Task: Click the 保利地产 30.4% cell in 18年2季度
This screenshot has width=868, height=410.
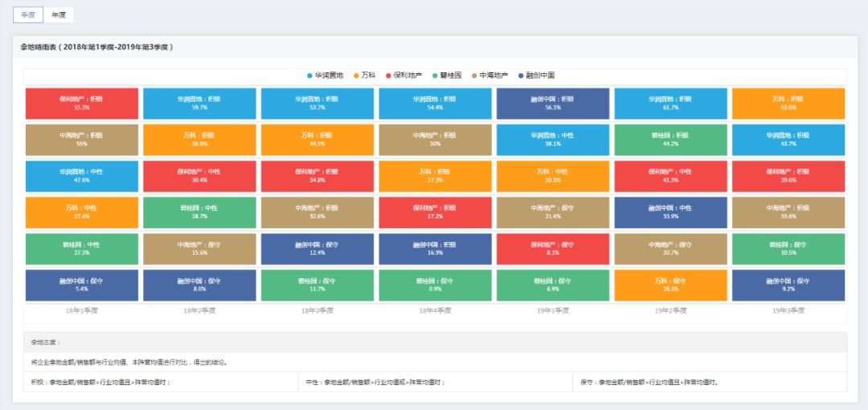Action: coord(200,176)
